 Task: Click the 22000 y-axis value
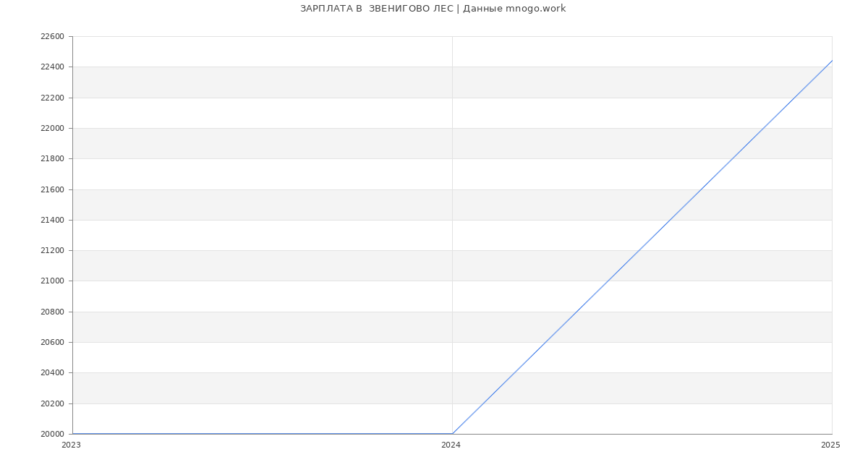52,129
